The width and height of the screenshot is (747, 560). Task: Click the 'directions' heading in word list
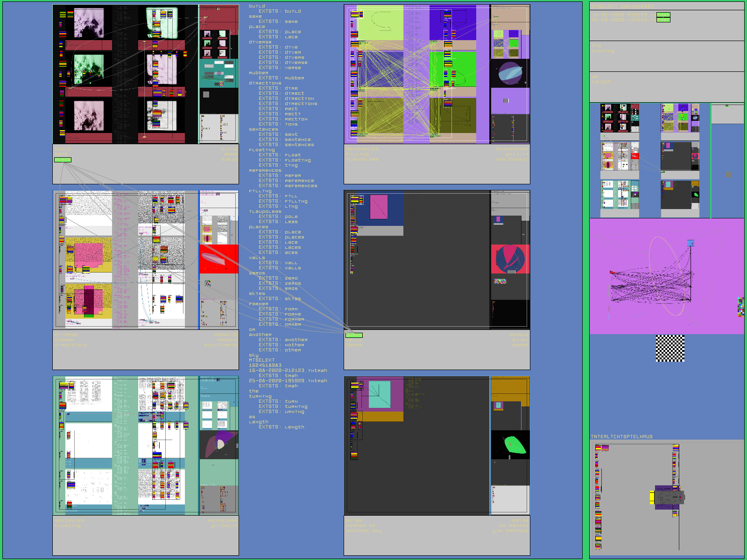click(265, 83)
